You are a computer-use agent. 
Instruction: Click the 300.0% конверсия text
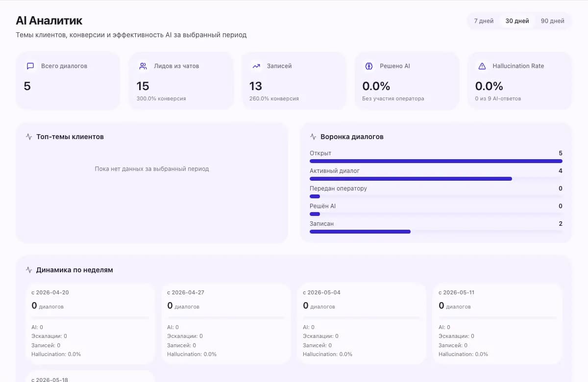tap(161, 98)
